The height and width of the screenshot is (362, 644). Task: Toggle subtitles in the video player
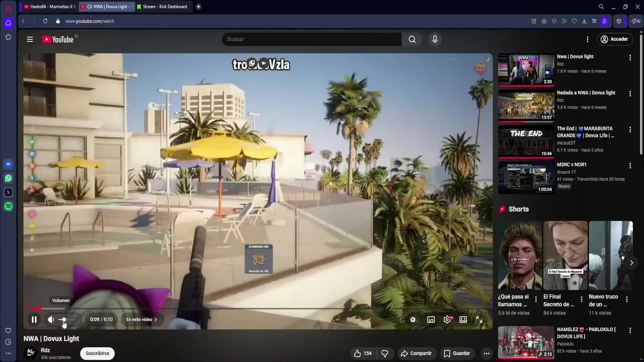click(431, 320)
